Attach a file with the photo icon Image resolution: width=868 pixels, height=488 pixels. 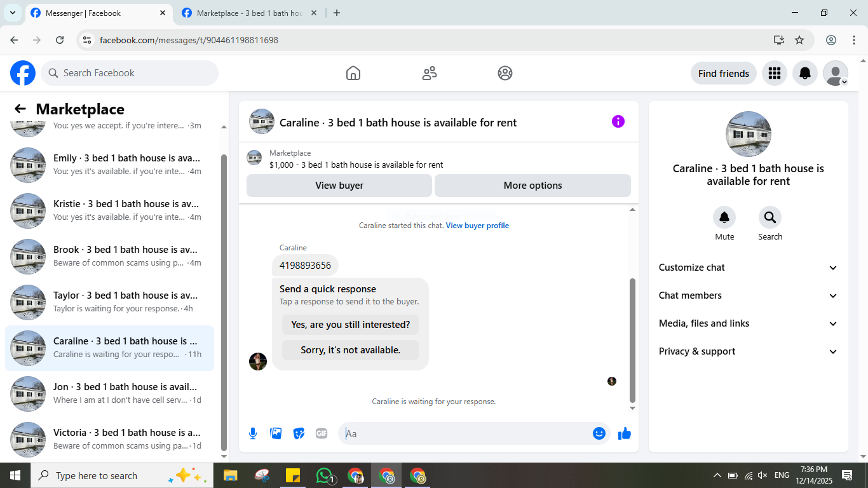[x=276, y=433]
